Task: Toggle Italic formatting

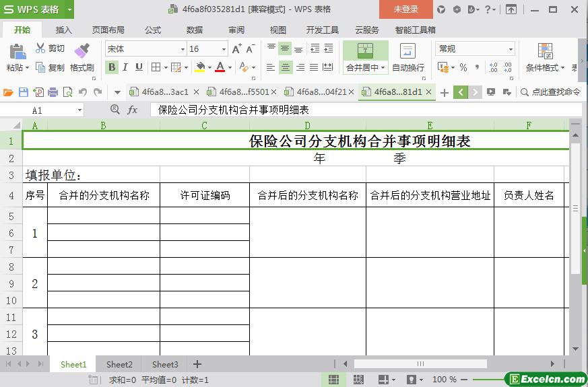Action: [x=125, y=67]
